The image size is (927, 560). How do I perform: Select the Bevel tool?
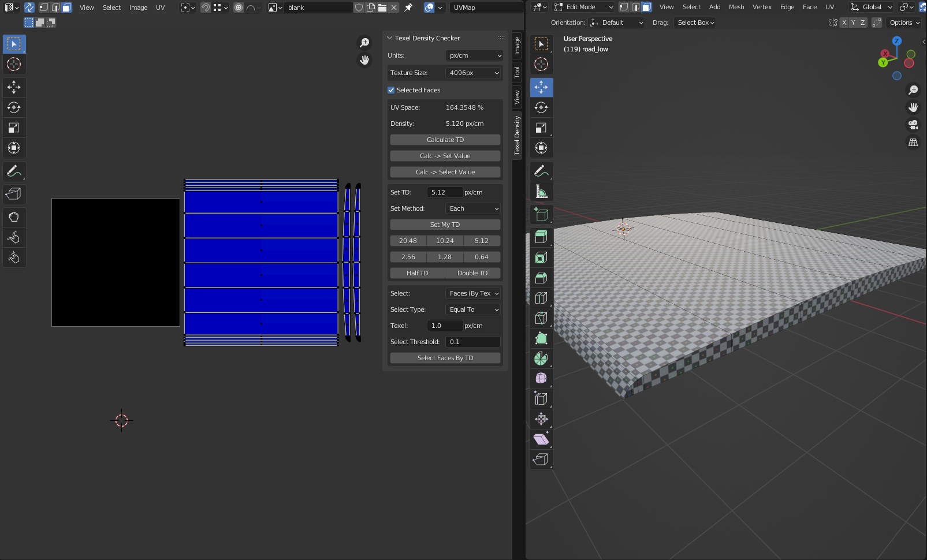tap(541, 278)
